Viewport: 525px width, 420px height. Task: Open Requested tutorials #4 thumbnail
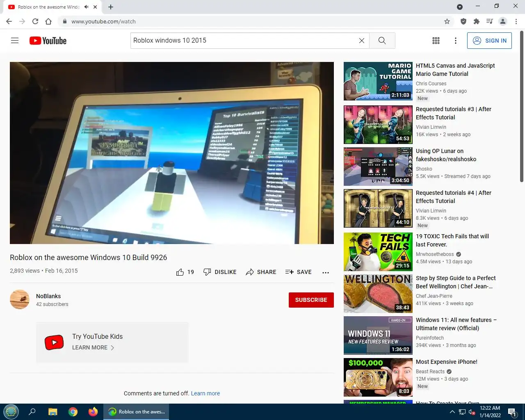pyautogui.click(x=378, y=208)
